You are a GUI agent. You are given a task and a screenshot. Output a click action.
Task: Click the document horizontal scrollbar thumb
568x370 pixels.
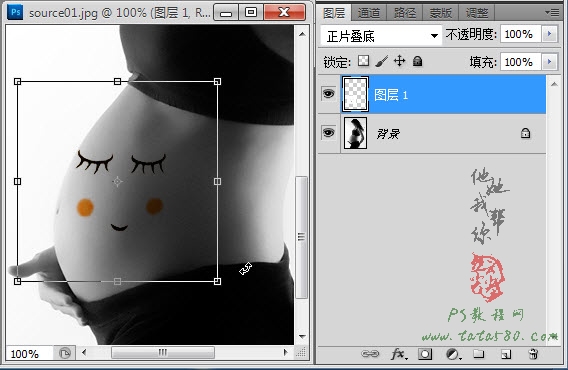(x=163, y=352)
